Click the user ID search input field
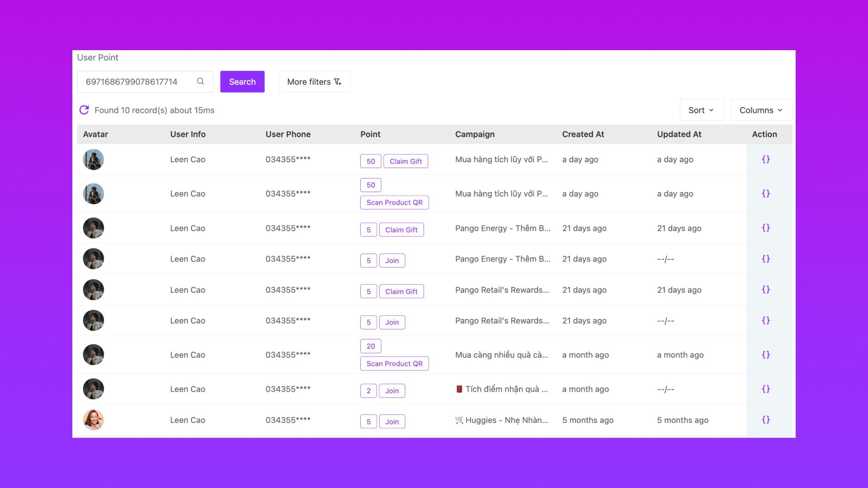868x488 pixels. 136,82
